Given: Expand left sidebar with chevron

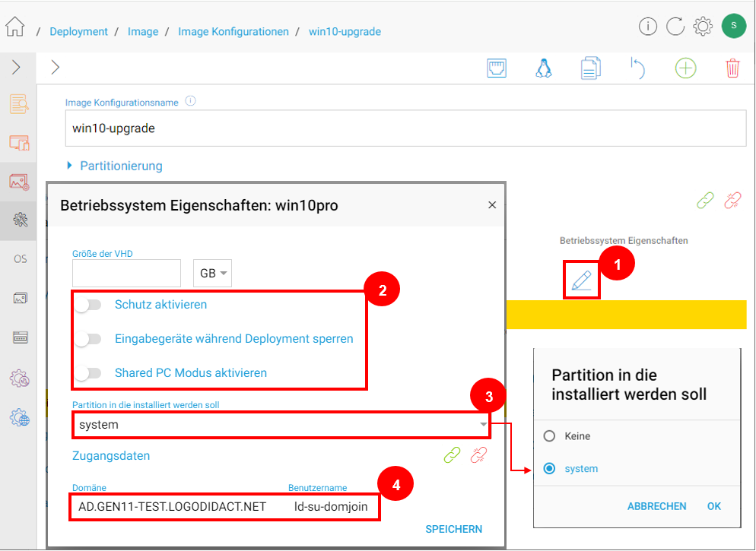Looking at the screenshot, I should tap(16, 67).
